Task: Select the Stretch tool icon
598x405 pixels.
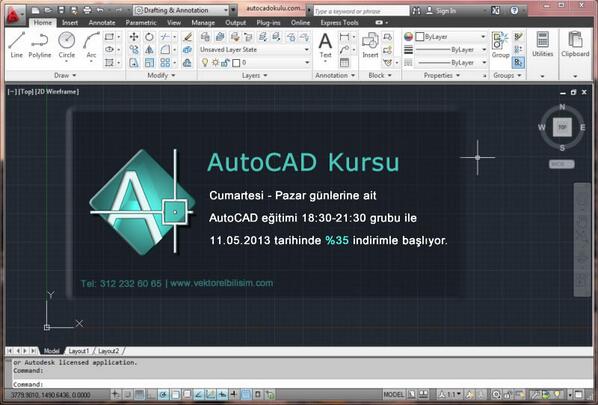Action: pos(134,63)
